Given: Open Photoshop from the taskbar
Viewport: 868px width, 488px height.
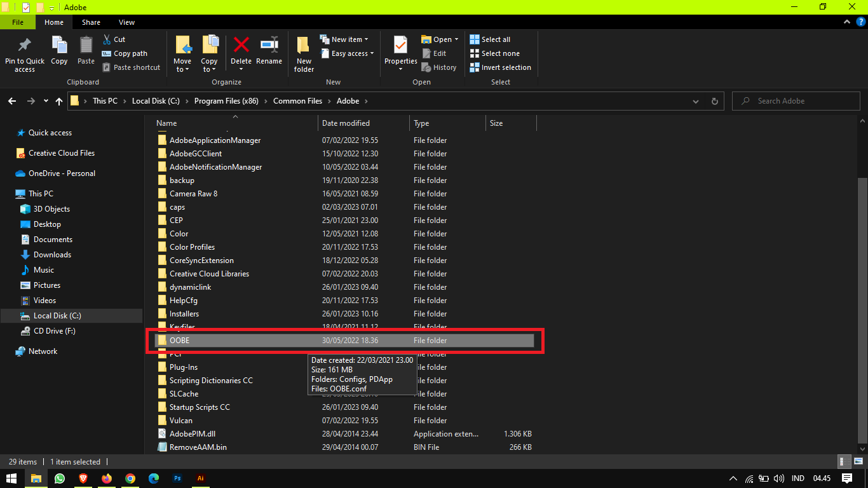Looking at the screenshot, I should (x=177, y=478).
